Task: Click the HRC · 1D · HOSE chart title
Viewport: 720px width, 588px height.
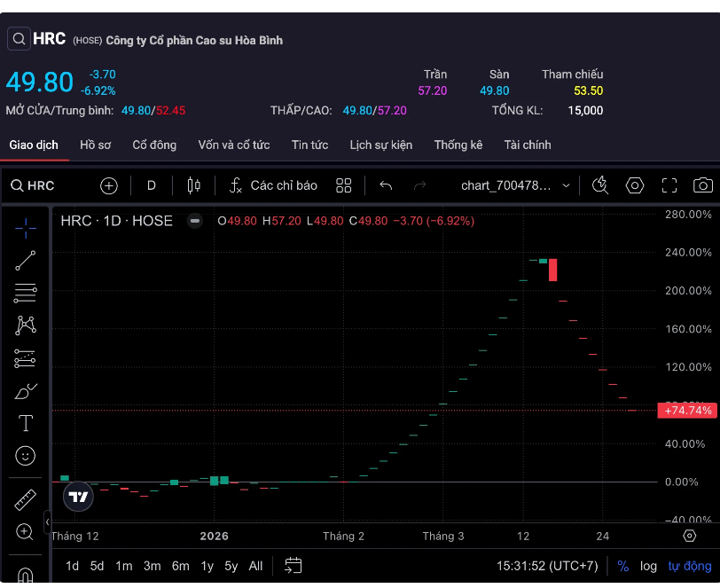Action: coord(117,221)
